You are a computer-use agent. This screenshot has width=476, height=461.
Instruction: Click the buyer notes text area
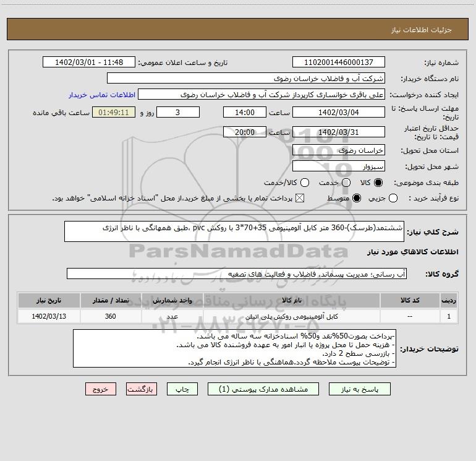point(235,348)
